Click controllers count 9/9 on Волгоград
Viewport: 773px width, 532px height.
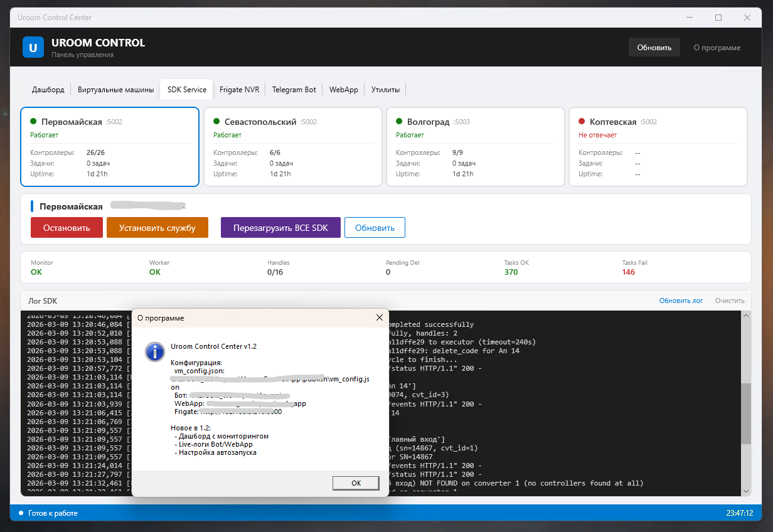pyautogui.click(x=457, y=152)
